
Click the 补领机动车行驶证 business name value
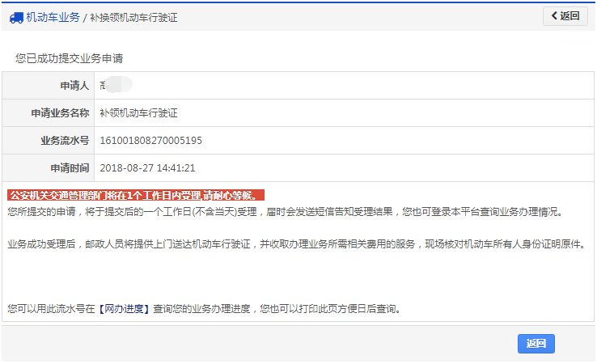138,113
